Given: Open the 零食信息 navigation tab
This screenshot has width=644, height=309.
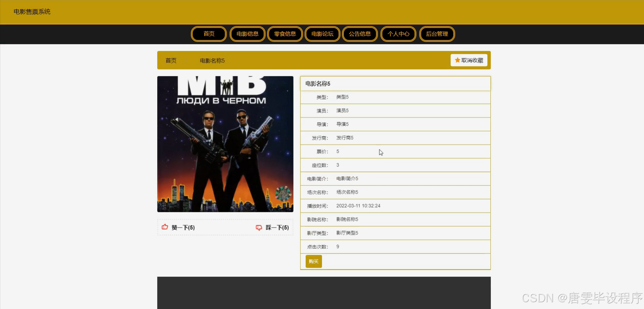Looking at the screenshot, I should [x=285, y=34].
